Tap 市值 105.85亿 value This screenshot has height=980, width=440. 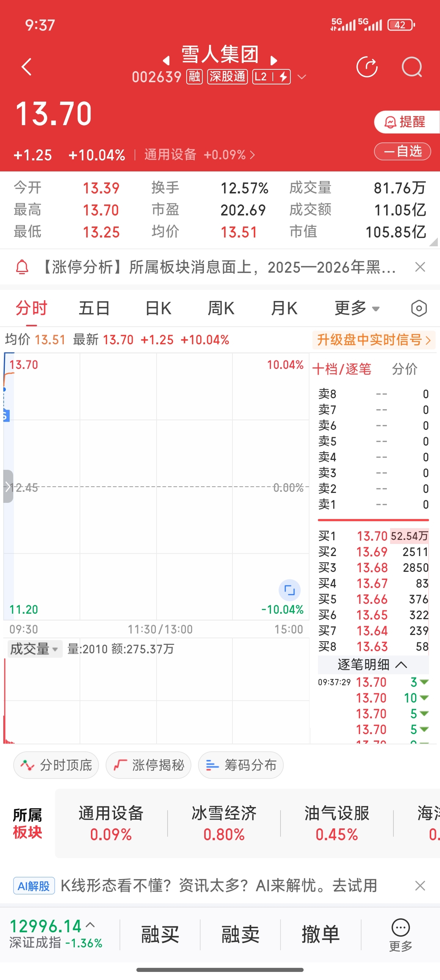click(x=396, y=232)
